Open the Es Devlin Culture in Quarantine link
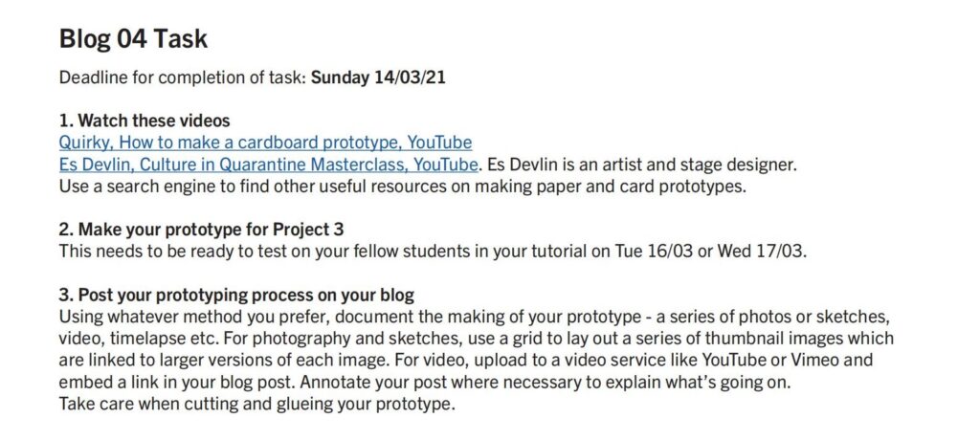 269,165
